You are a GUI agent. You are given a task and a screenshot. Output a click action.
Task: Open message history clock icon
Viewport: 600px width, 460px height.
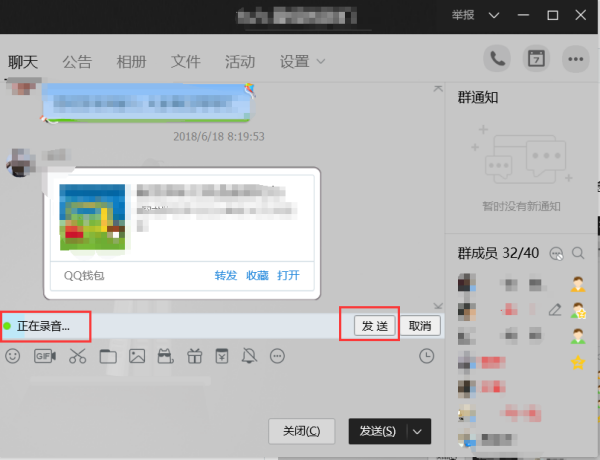point(427,356)
